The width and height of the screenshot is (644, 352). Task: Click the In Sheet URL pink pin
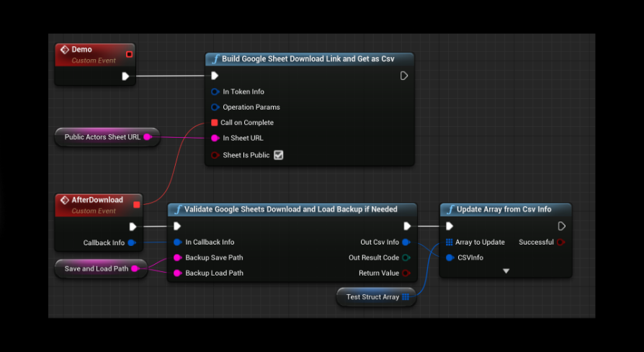(215, 138)
